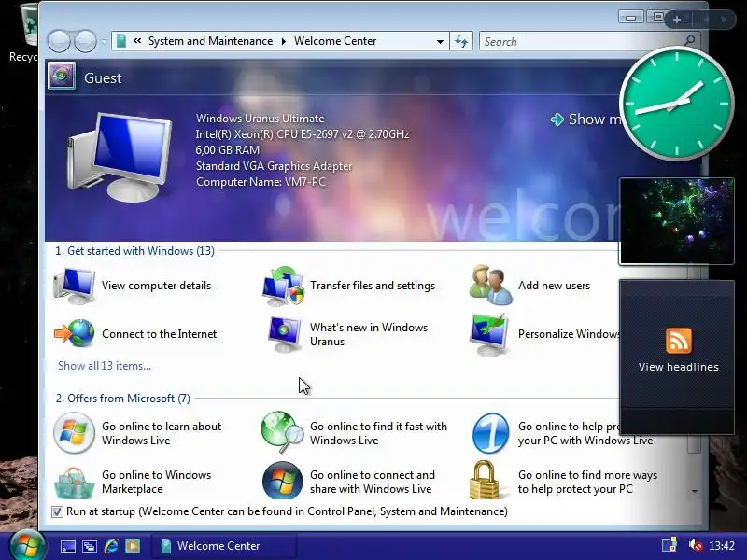Click Go online to find more ways text
Image resolution: width=747 pixels, height=560 pixels.
coord(587,482)
